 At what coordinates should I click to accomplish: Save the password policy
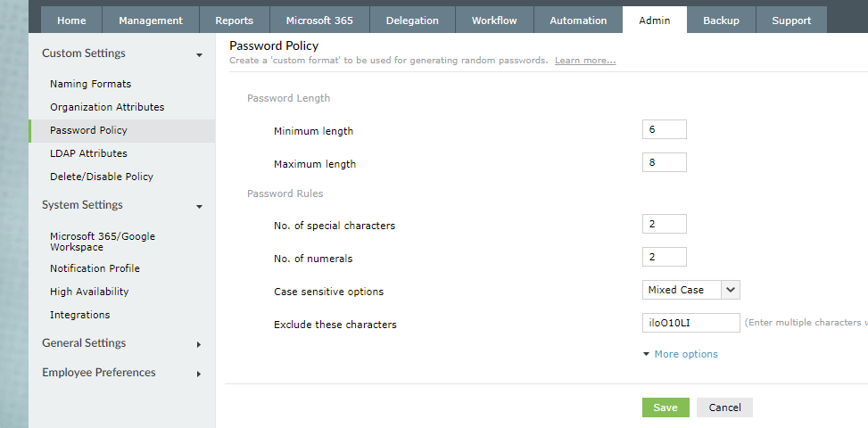tap(665, 407)
